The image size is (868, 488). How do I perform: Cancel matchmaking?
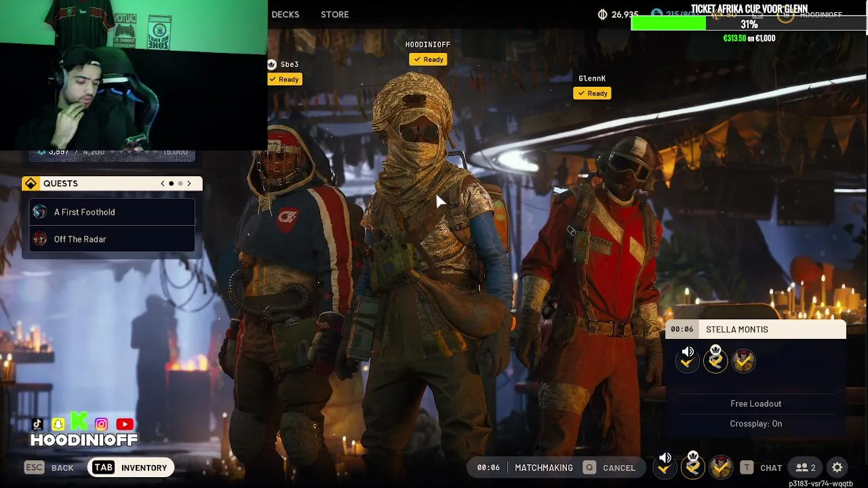(x=619, y=468)
